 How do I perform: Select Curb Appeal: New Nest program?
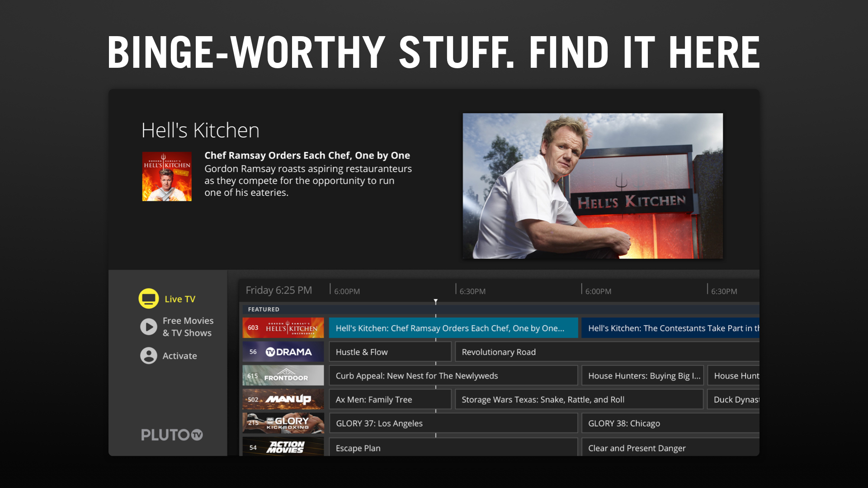(453, 376)
